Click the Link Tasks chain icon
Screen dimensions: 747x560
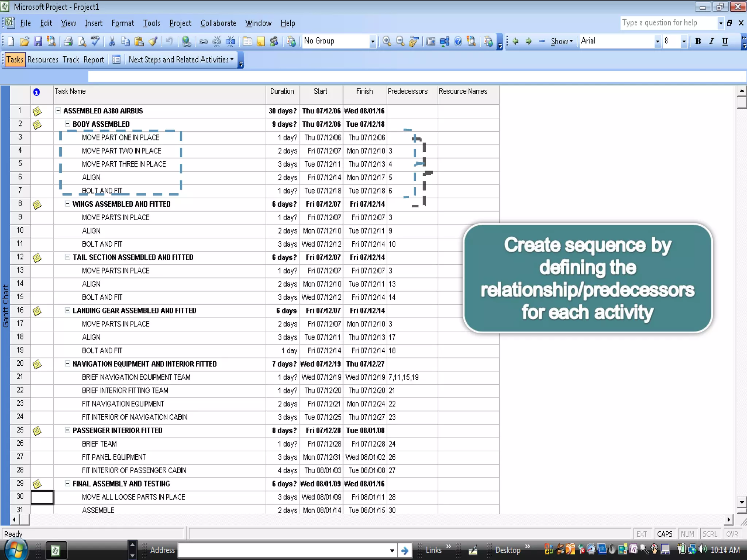pyautogui.click(x=203, y=42)
